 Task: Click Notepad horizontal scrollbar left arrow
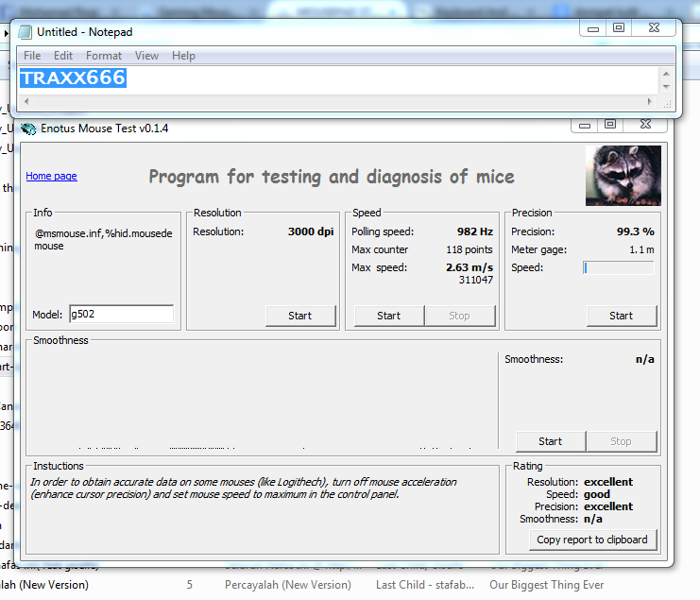(x=26, y=101)
